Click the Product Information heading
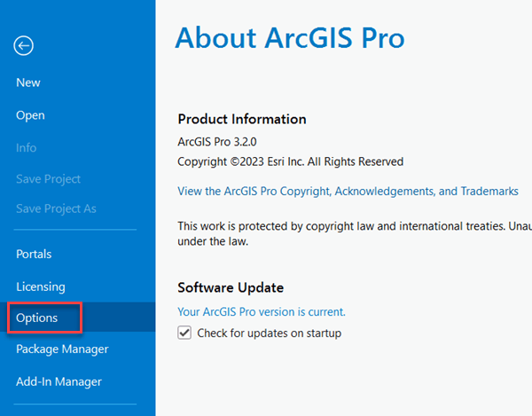Screen dimensions: 532x416 coord(241,120)
